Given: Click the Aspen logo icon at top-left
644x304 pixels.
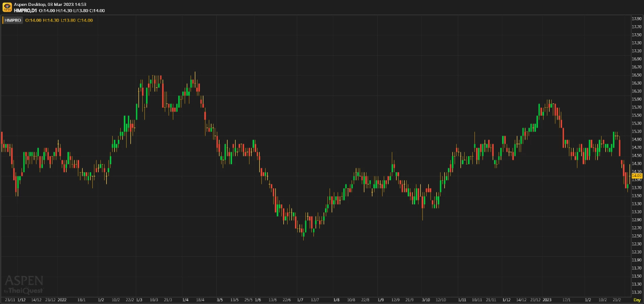Looking at the screenshot, I should 7,7.
